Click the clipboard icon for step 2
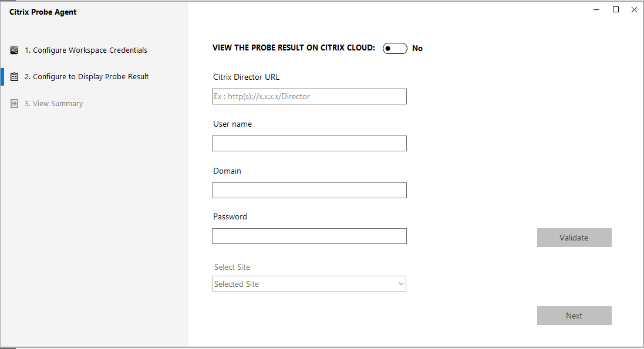The width and height of the screenshot is (644, 349). tap(15, 77)
